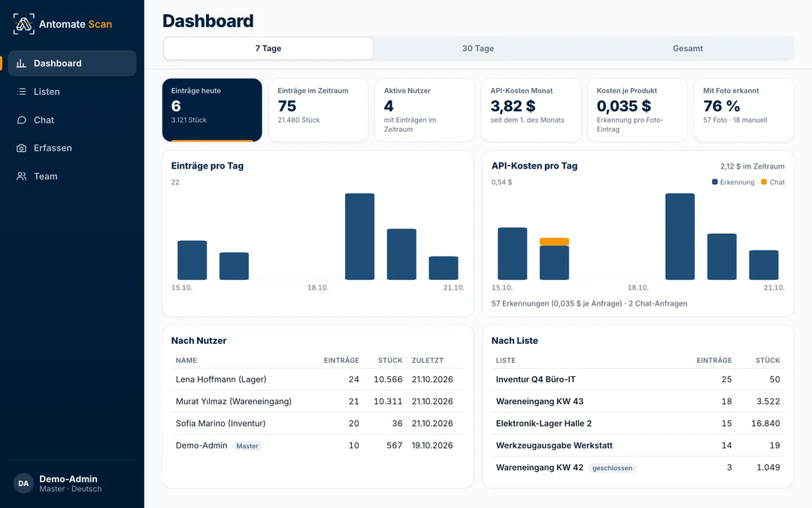Click the NAME column header
Screen dimensions: 812x508
click(x=186, y=360)
